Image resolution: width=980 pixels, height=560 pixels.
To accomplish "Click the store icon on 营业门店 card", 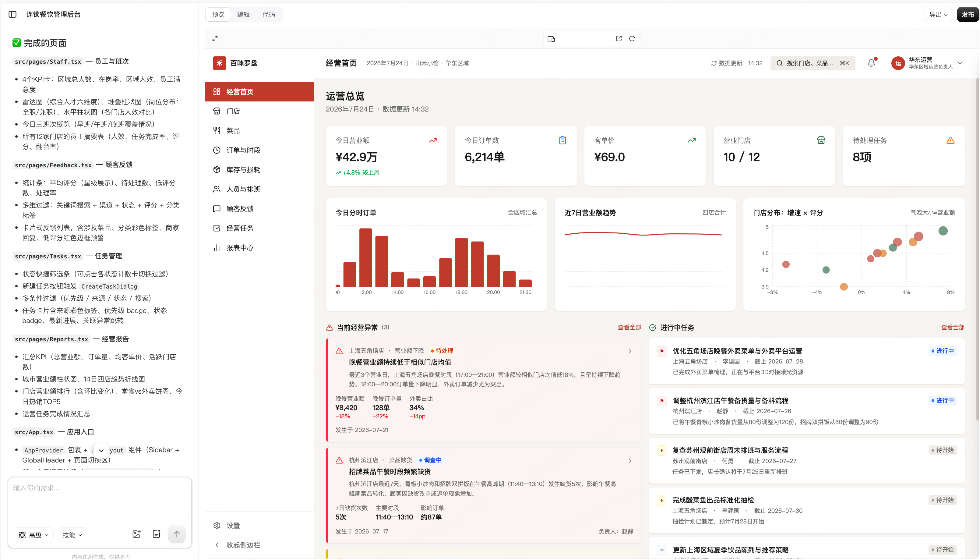I will (821, 140).
